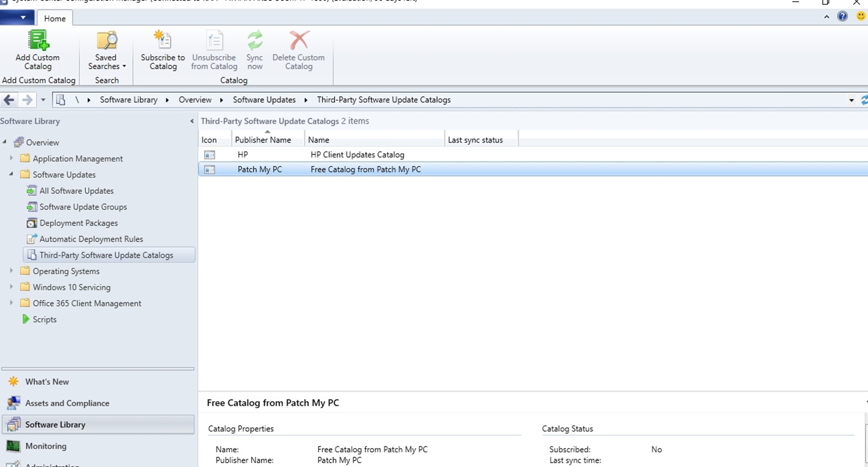Click the Operating Systems folder icon
Viewport: 868px width, 467px height.
[25, 271]
